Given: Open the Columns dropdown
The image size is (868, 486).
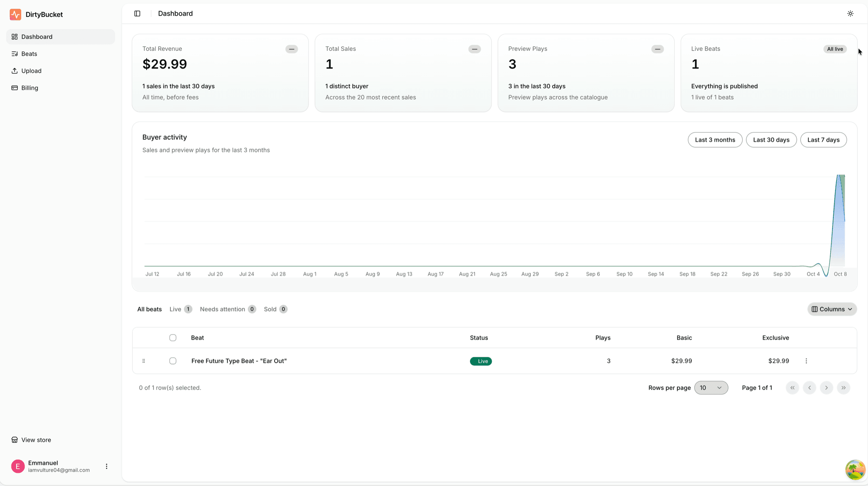Looking at the screenshot, I should 832,309.
